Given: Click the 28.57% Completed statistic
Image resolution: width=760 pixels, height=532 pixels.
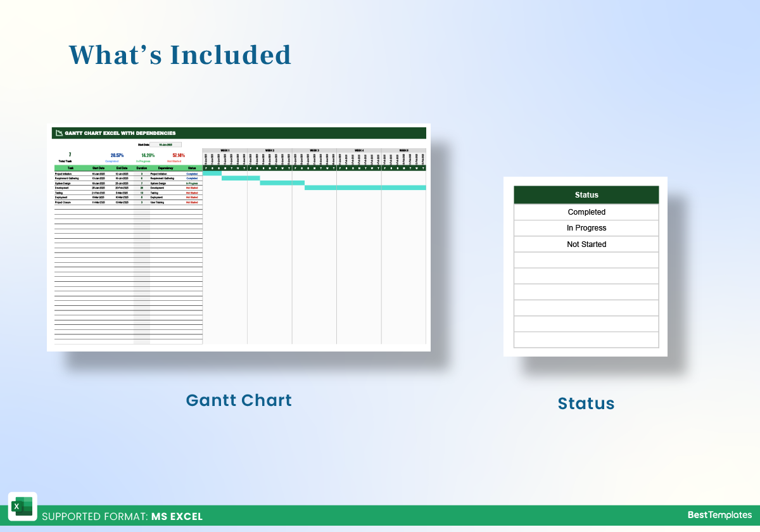Looking at the screenshot, I should click(117, 155).
